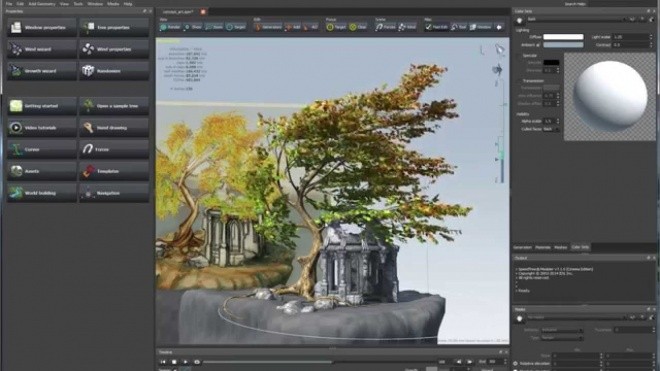This screenshot has height=371, width=660.
Task: Click the timeline play button
Action: 185,362
